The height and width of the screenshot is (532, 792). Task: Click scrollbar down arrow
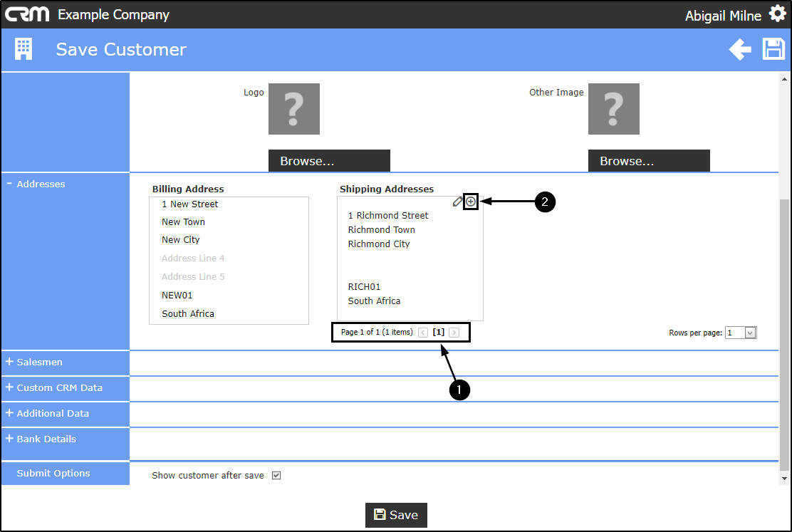tap(784, 478)
